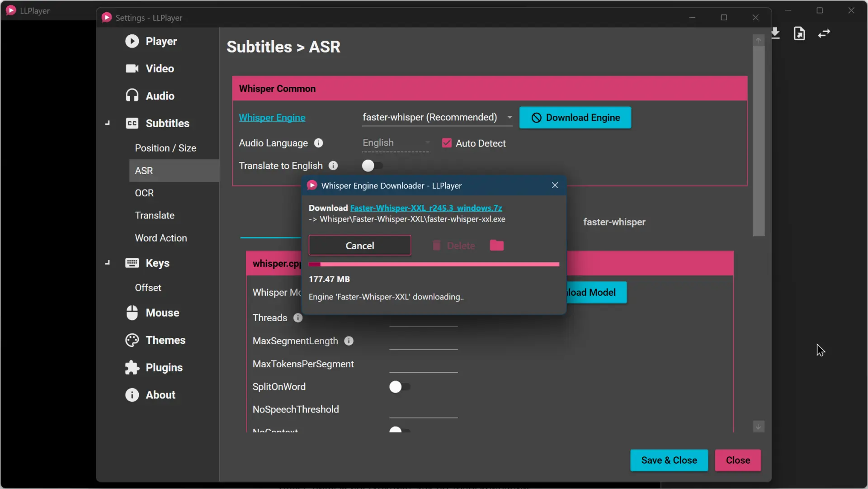The image size is (868, 489).
Task: Cancel the engine download
Action: 360,246
